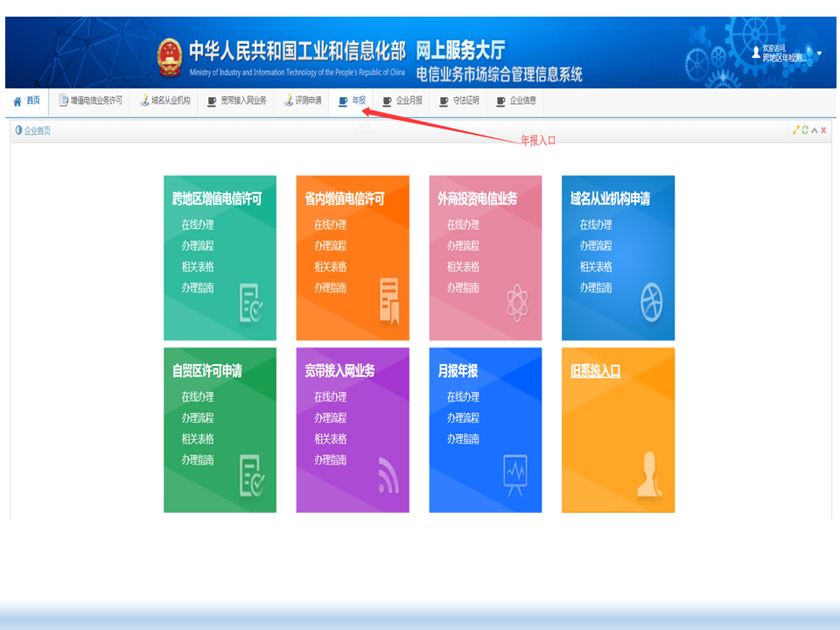Click 相关表格 under 宽带接入网业务 card
The width and height of the screenshot is (840, 630).
coord(331,438)
